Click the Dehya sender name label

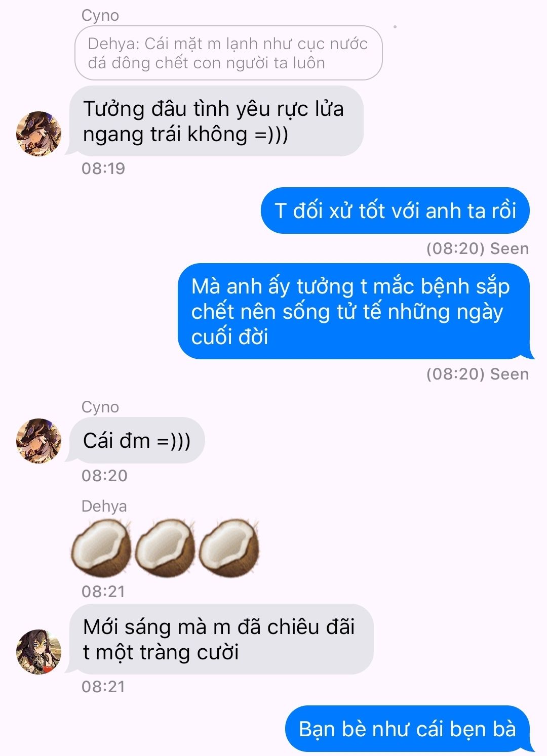pyautogui.click(x=104, y=506)
